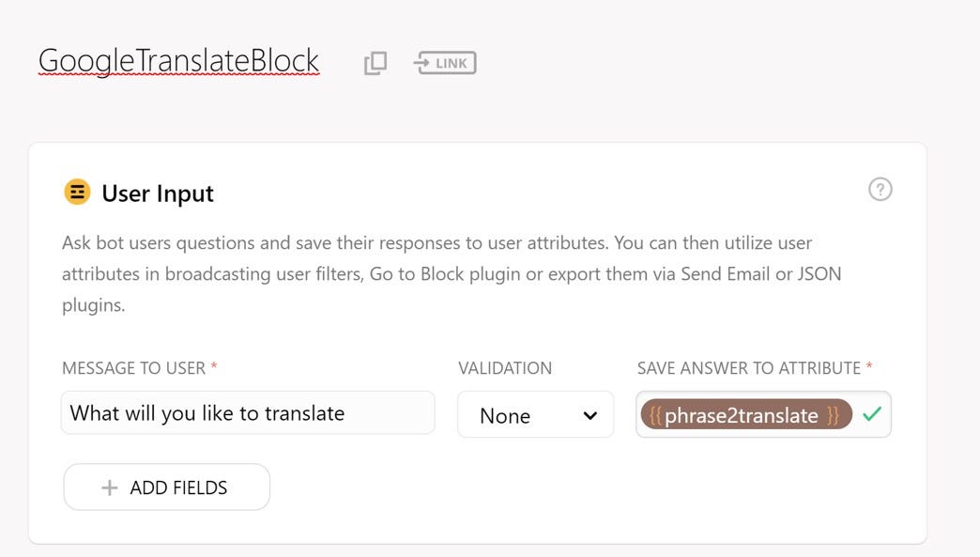The width and height of the screenshot is (980, 557).
Task: Click the plus icon on ADD FIELDS
Action: [110, 487]
